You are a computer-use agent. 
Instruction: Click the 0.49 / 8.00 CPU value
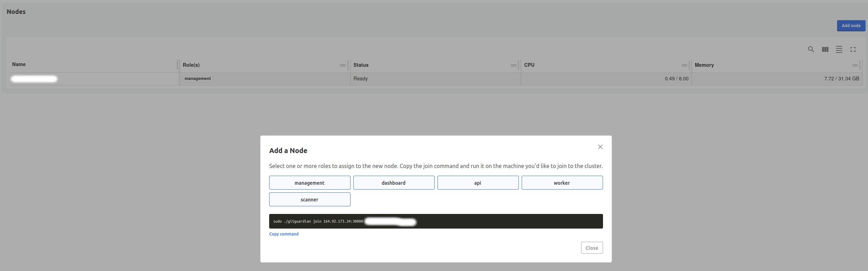click(x=676, y=79)
